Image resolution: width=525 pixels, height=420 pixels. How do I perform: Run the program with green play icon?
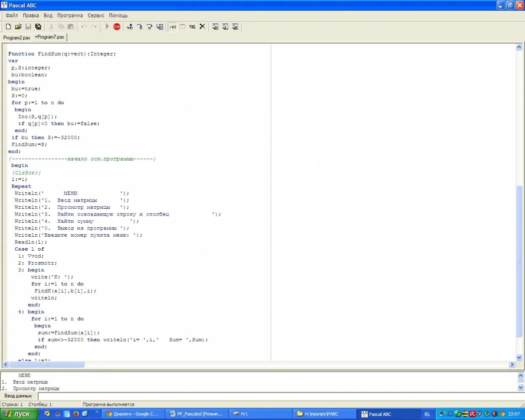[x=107, y=27]
